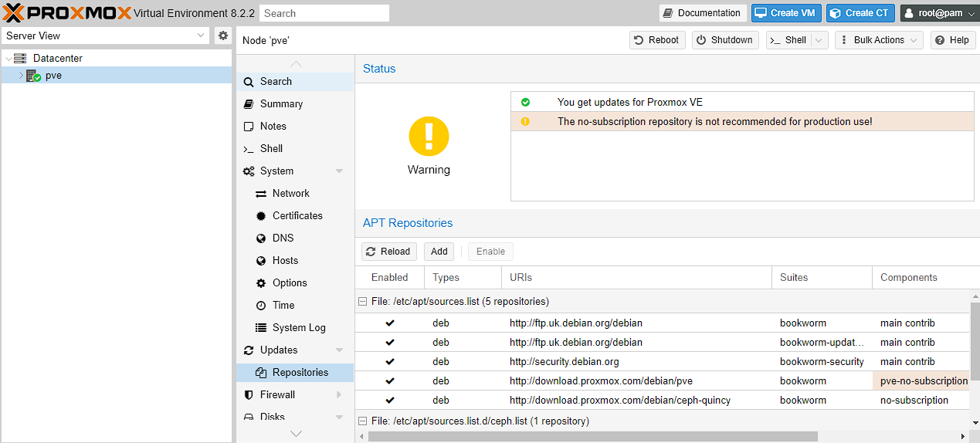Toggle enabled checkmark for security.debian.org repository
The image size is (980, 443).
(x=390, y=361)
